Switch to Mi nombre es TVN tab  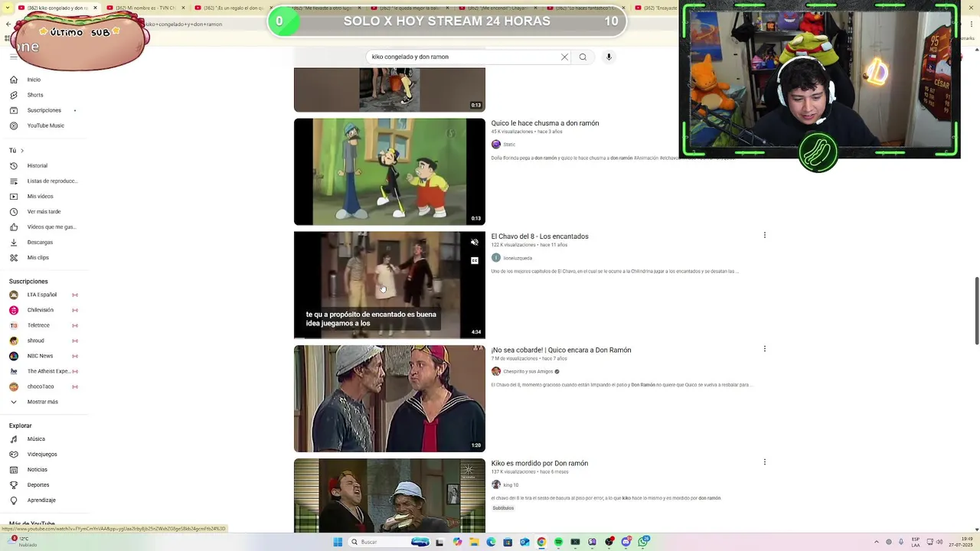coord(145,8)
